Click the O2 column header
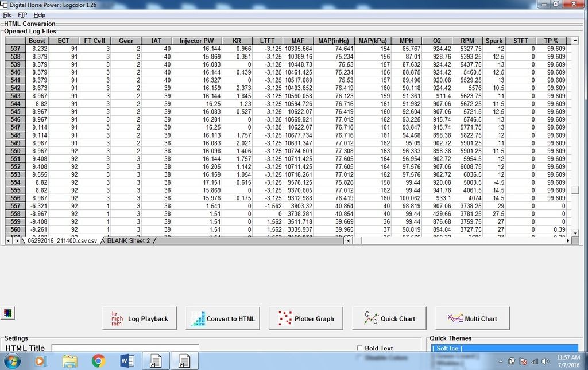 pos(437,41)
